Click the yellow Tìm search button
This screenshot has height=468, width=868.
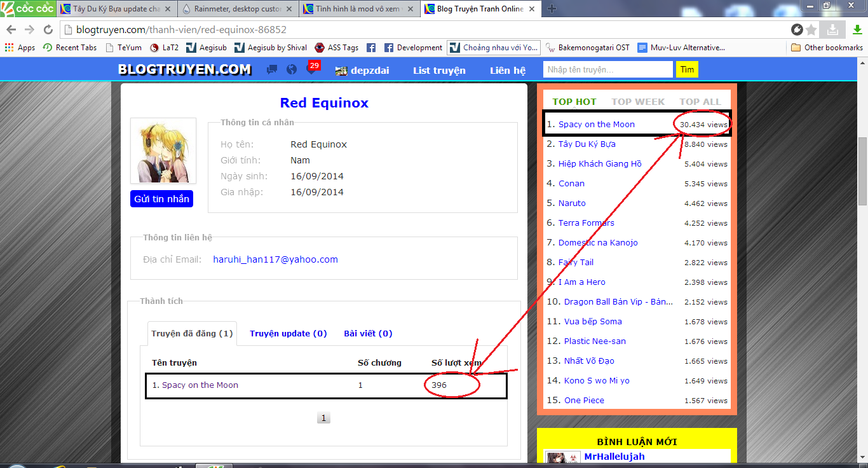pos(687,69)
